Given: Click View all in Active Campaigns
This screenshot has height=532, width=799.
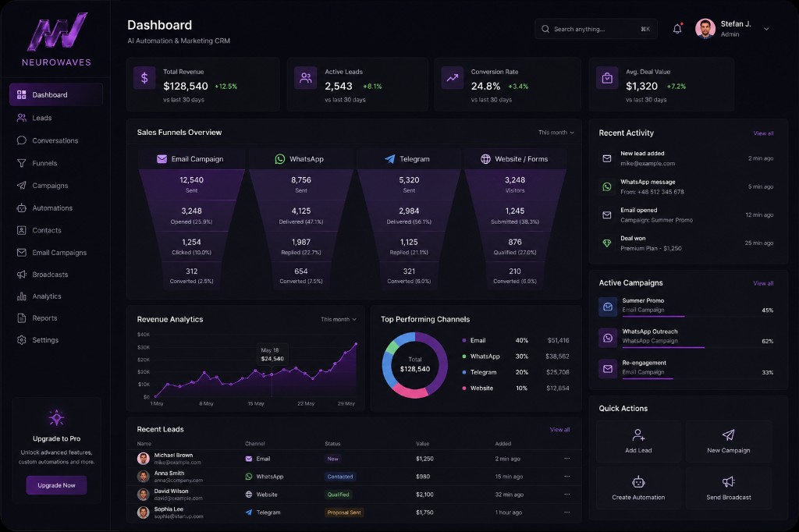Looking at the screenshot, I should pyautogui.click(x=763, y=283).
